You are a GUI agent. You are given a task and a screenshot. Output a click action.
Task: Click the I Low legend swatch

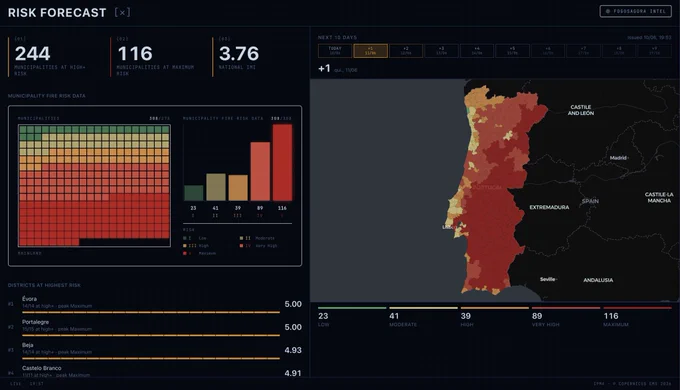pyautogui.click(x=185, y=238)
